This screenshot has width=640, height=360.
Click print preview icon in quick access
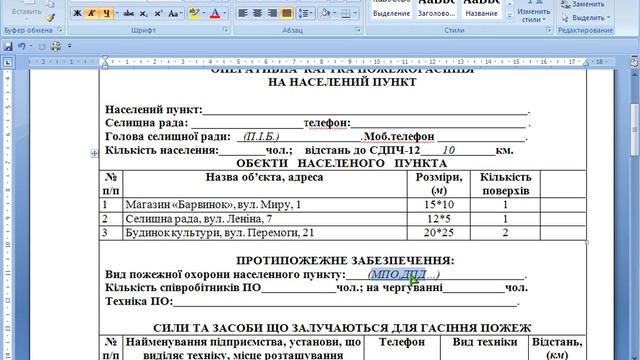tap(56, 46)
